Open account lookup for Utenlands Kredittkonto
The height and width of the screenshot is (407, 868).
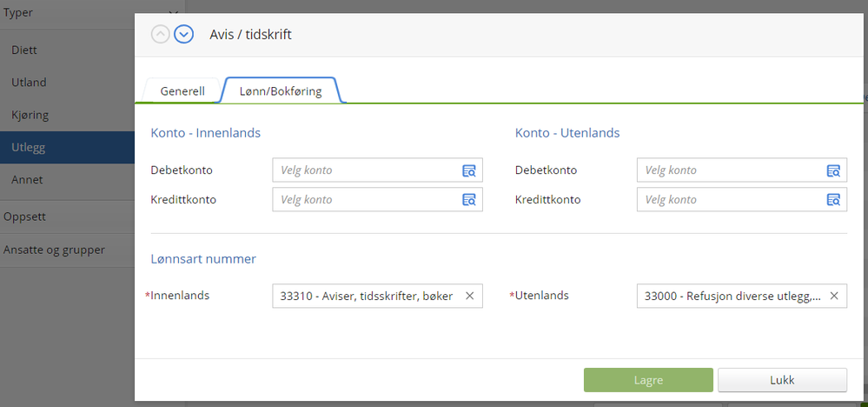(833, 200)
